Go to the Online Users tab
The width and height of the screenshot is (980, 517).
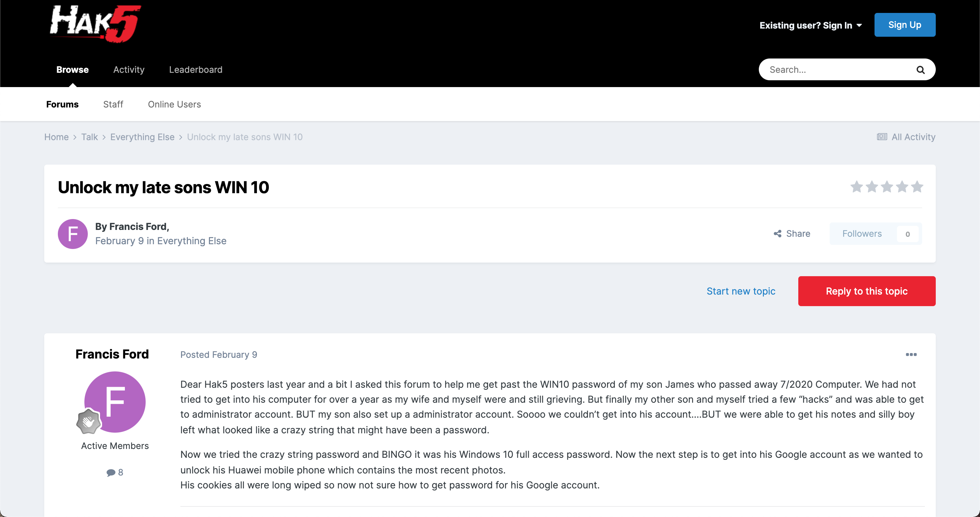pos(174,104)
